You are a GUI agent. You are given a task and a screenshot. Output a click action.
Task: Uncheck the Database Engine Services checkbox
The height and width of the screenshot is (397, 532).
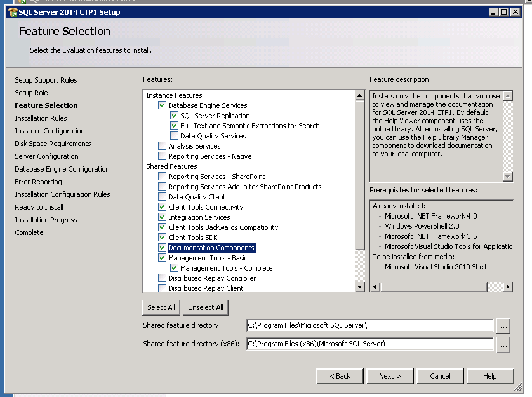[x=163, y=105]
